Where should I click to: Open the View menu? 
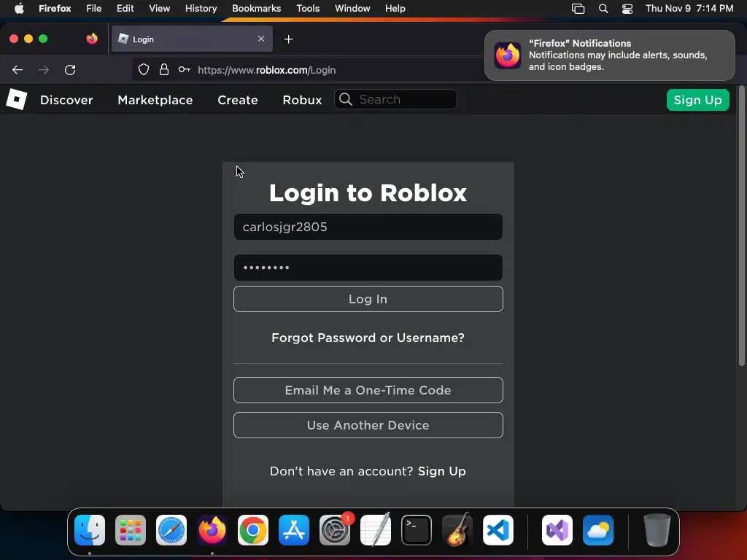159,8
